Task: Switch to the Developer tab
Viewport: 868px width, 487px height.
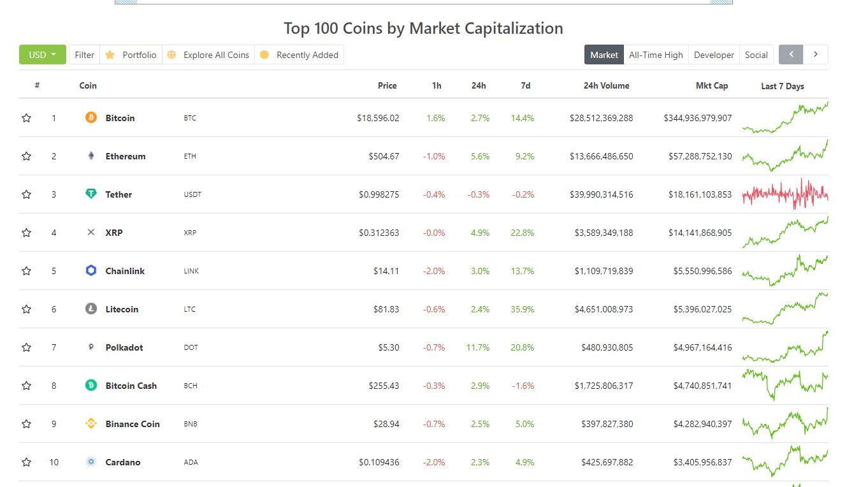Action: tap(714, 55)
